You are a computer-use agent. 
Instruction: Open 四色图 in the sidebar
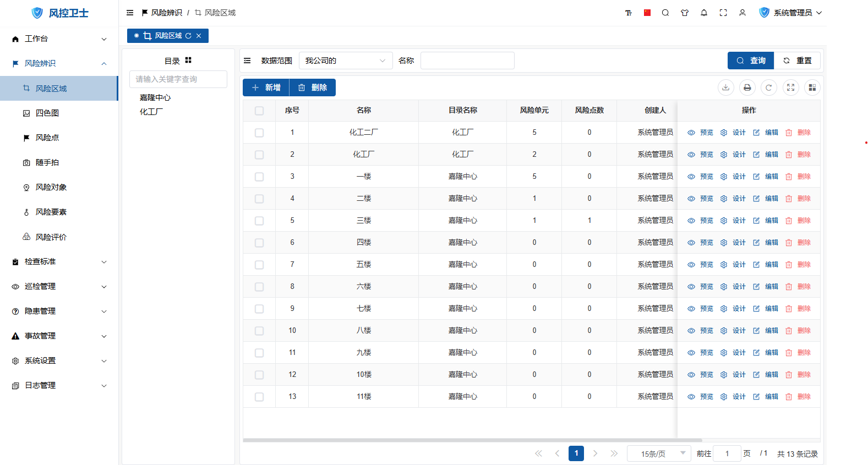[x=47, y=113]
